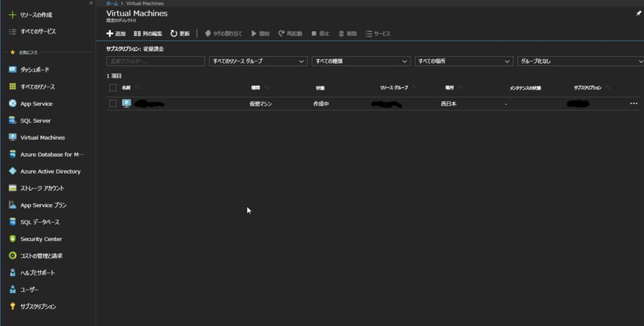Click the 作成中 status cell
The height and width of the screenshot is (326, 644).
(321, 104)
